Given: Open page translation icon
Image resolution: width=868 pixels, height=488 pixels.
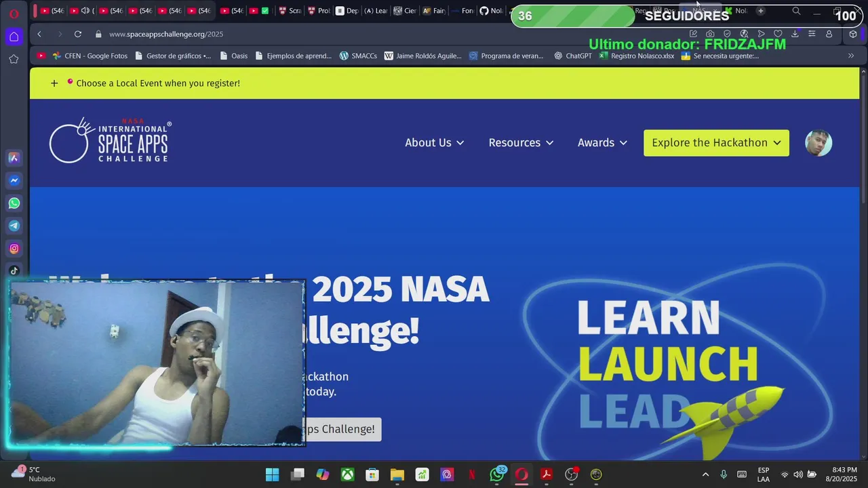Looking at the screenshot, I should click(744, 34).
